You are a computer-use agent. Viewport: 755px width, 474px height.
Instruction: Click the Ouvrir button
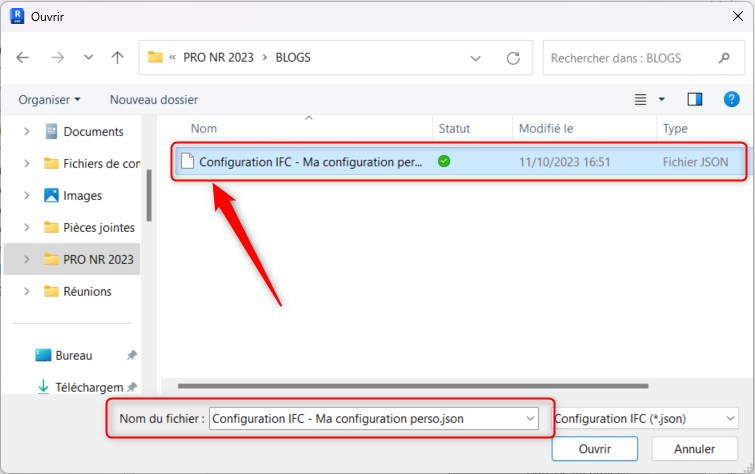[596, 449]
